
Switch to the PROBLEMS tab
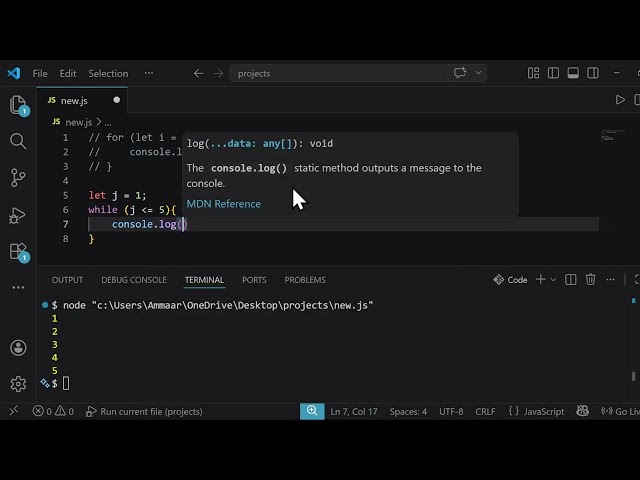tap(305, 280)
